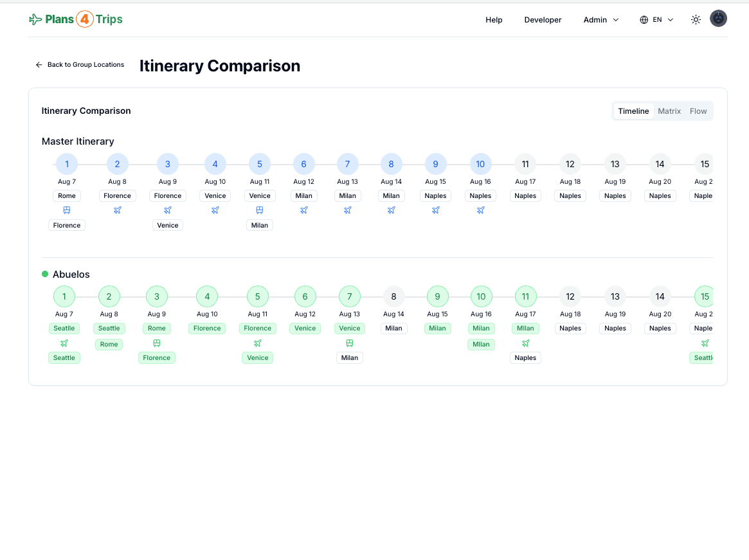Screen dimensions: 749x560
Task: Open the Help page
Action: pyautogui.click(x=494, y=20)
